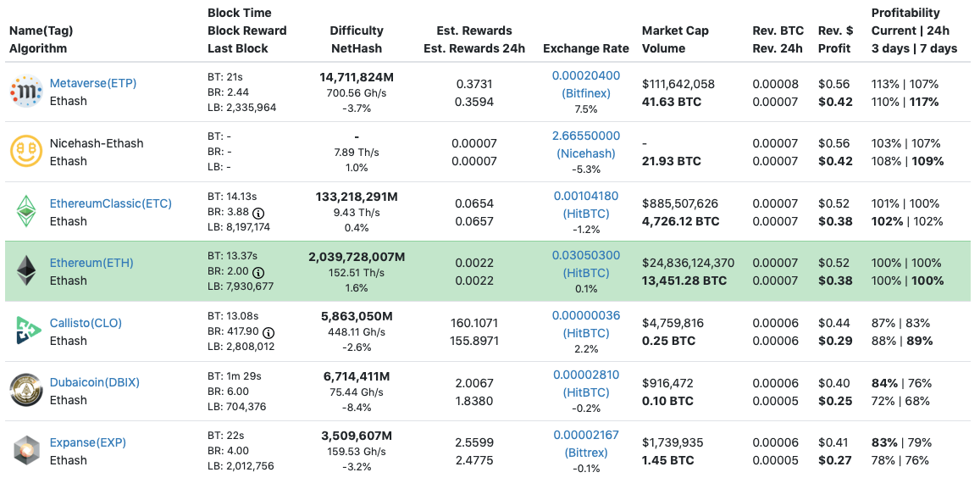Click the Metaverse ETP coin logo

coord(25,92)
